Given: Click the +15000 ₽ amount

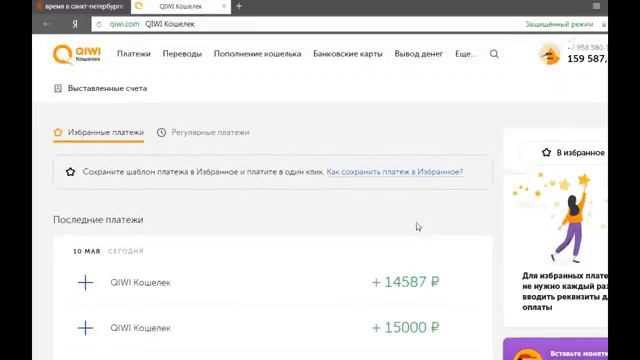Looking at the screenshot, I should pyautogui.click(x=405, y=327).
